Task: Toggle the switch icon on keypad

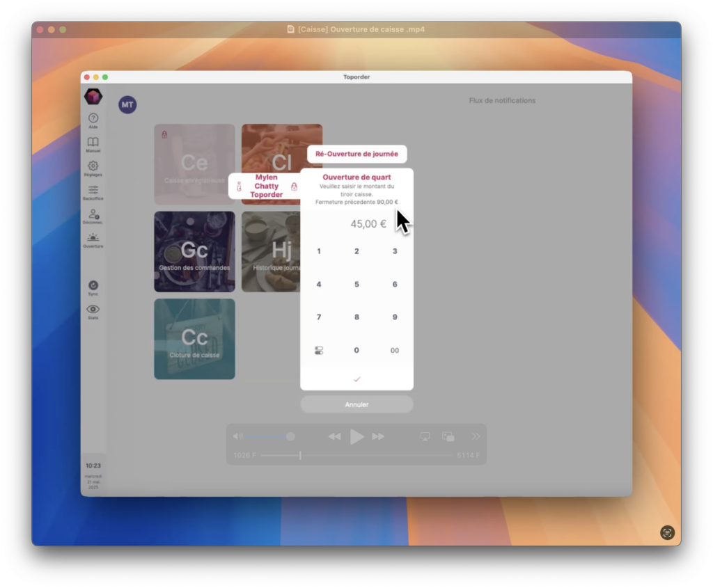Action: 319,351
